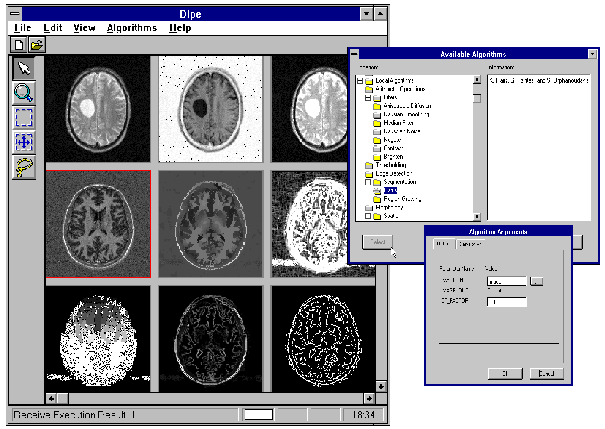Collapse the Filters tree branch
The width and height of the screenshot is (605, 429).
tap(368, 98)
